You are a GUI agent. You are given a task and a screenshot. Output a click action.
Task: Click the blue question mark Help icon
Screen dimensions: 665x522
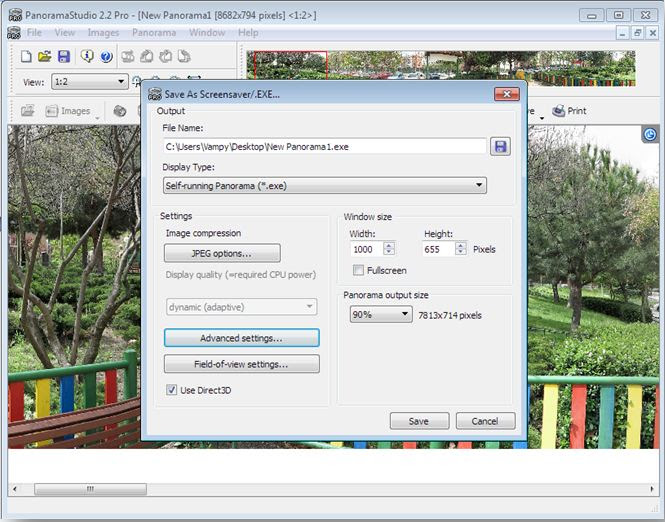pos(106,56)
